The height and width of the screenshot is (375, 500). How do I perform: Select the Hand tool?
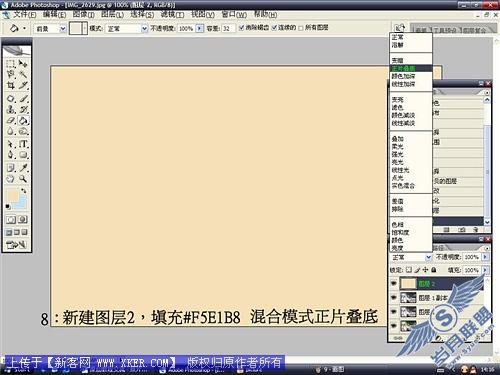(x=11, y=179)
